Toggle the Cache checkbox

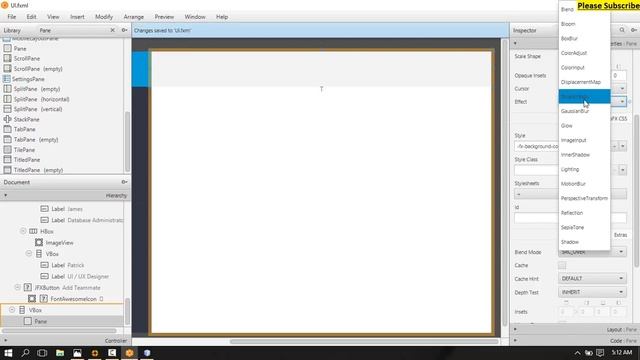[x=562, y=265]
